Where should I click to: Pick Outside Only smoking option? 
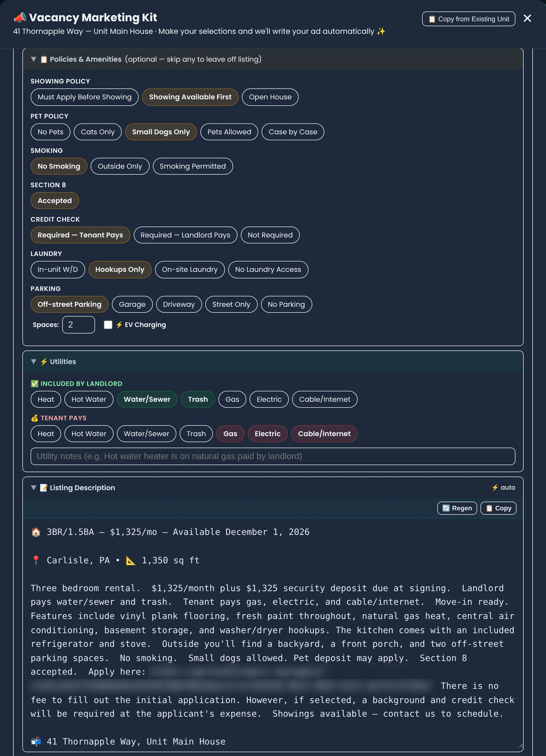[120, 166]
